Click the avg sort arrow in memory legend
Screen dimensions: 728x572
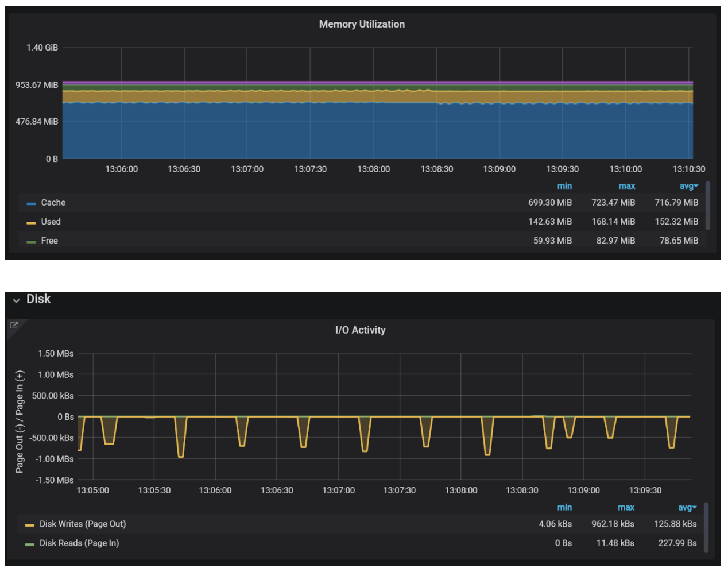(x=695, y=185)
